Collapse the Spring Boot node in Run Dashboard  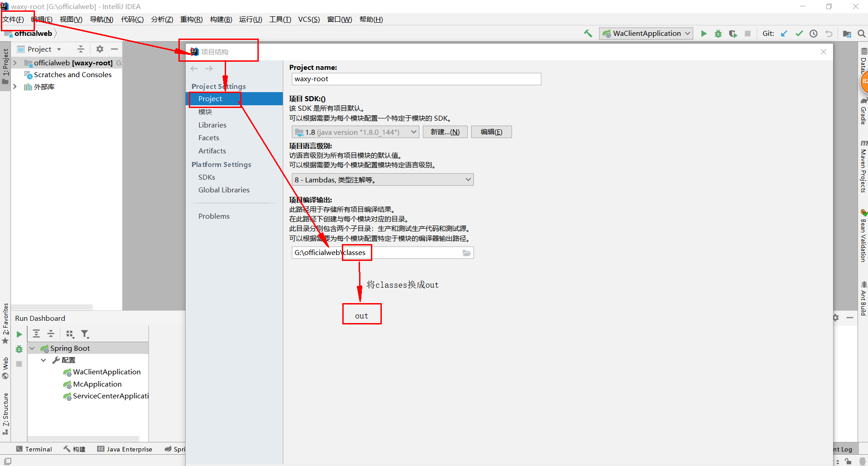(x=33, y=348)
